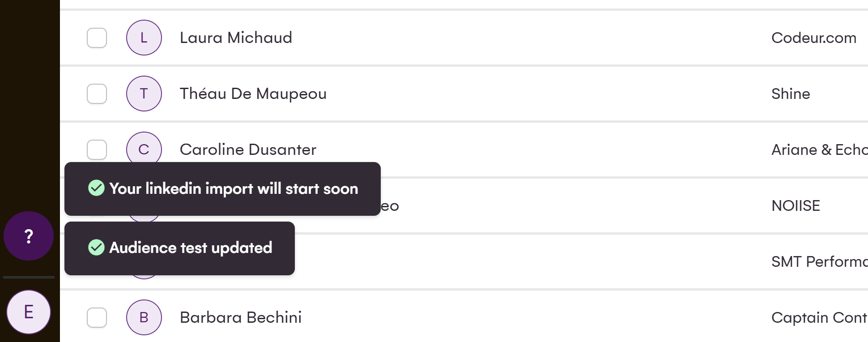Screen dimensions: 868x342
Task: Select the checkbox for Laura Michaud
Action: [x=97, y=38]
